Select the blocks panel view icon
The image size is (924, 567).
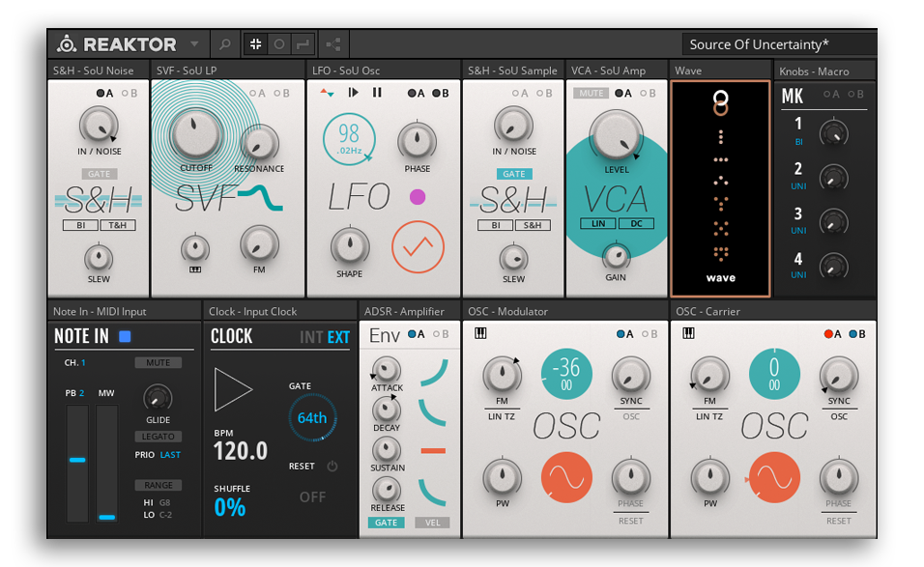(x=256, y=44)
